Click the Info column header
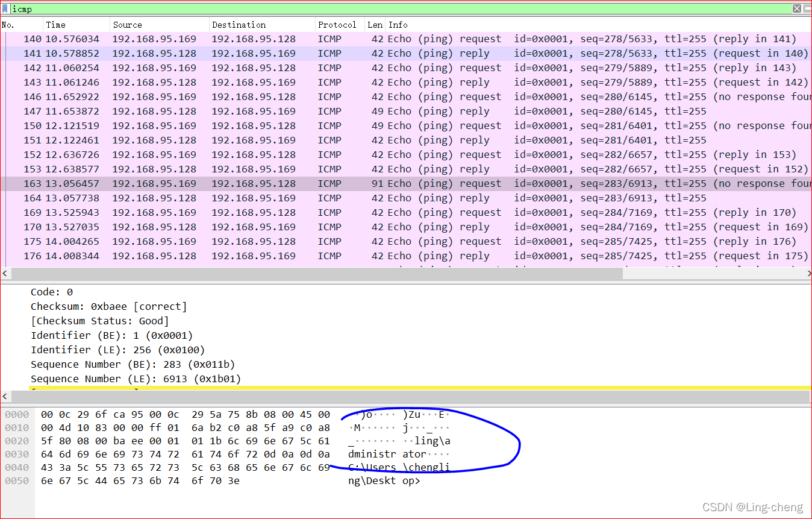Screen dimensions: 812x519 (x=398, y=25)
